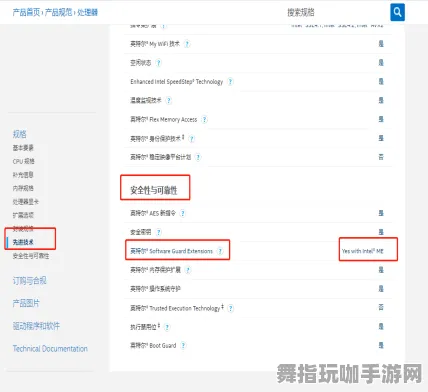Open 产品图片 section link
This screenshot has width=428, height=392.
point(26,303)
